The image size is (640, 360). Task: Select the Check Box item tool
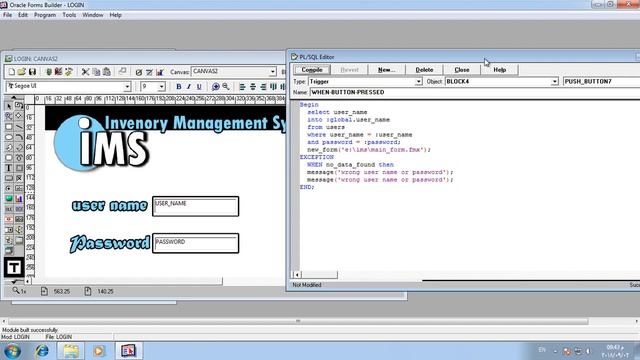point(19,178)
